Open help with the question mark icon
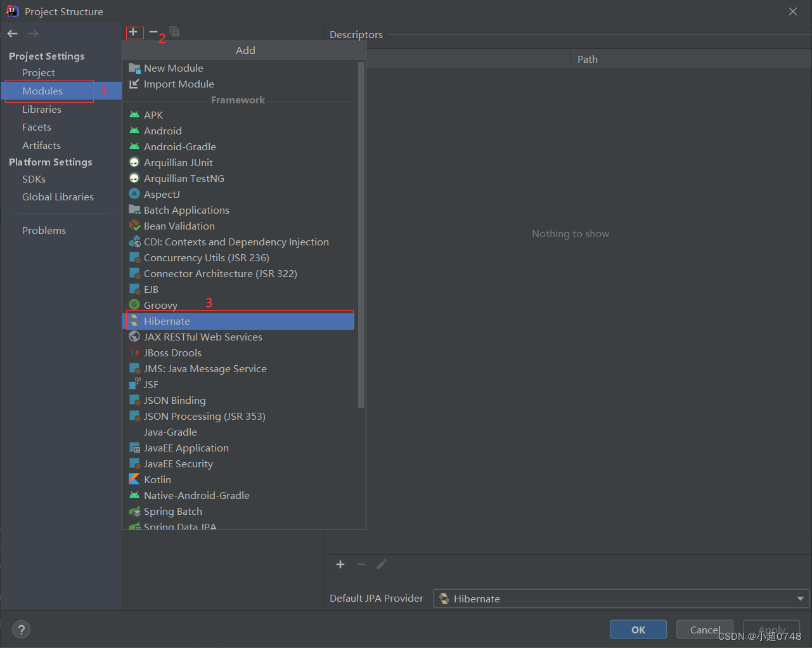Viewport: 812px width, 648px height. 22,630
